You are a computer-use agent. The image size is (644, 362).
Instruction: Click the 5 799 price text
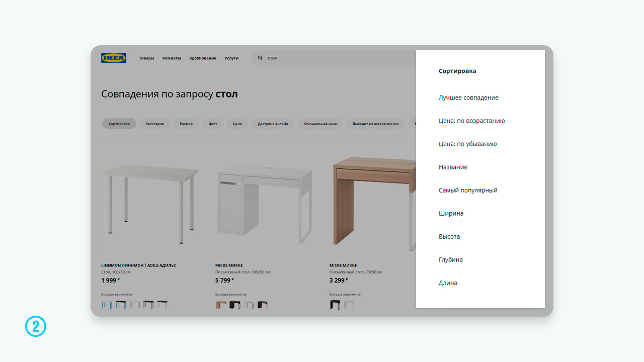[224, 281]
